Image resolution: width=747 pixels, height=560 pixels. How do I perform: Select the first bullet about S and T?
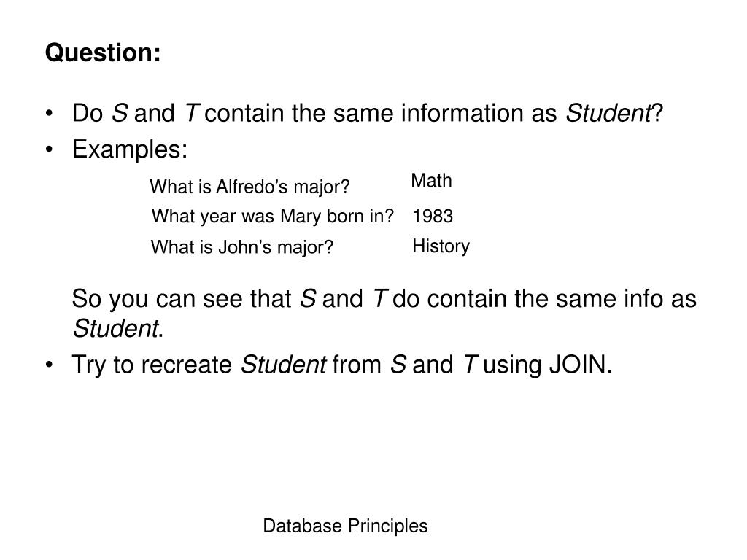[368, 113]
